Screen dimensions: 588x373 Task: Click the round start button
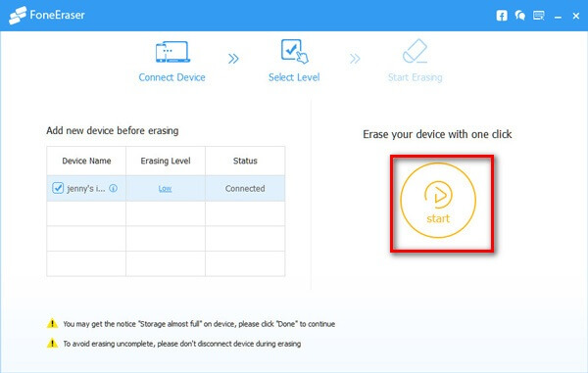(x=438, y=201)
